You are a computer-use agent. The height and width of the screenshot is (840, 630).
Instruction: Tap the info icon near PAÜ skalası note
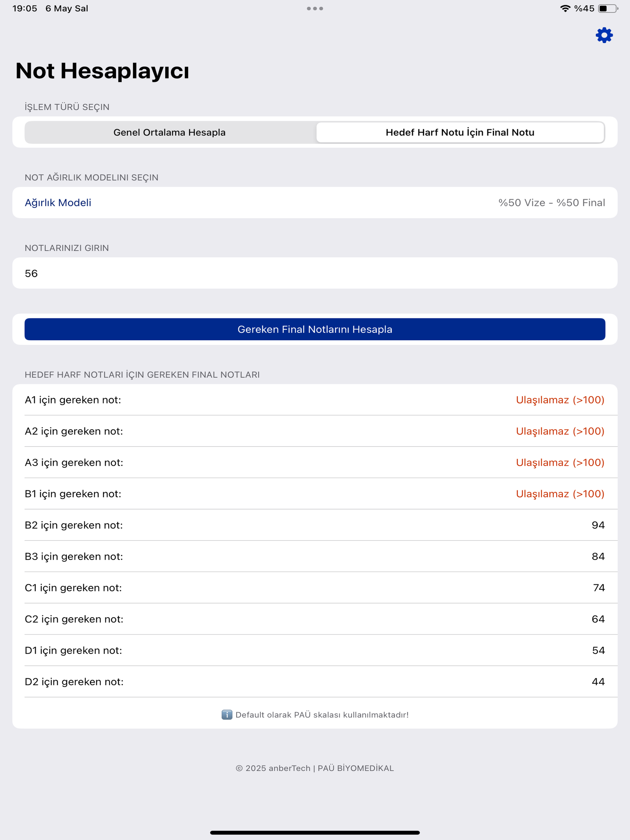point(227,715)
